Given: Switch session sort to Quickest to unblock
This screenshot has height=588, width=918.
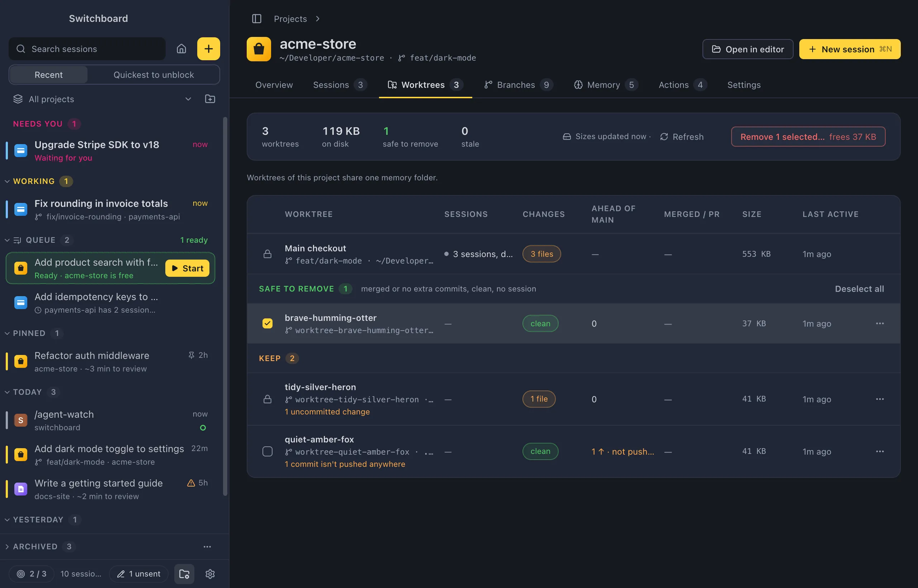Looking at the screenshot, I should tap(153, 75).
